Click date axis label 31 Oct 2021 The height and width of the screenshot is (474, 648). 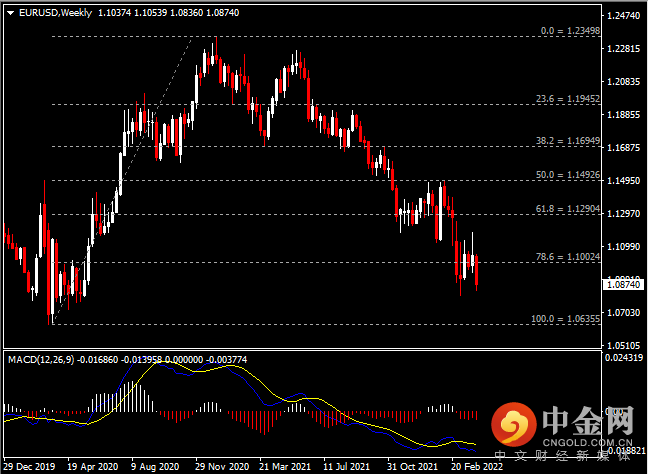point(412,467)
